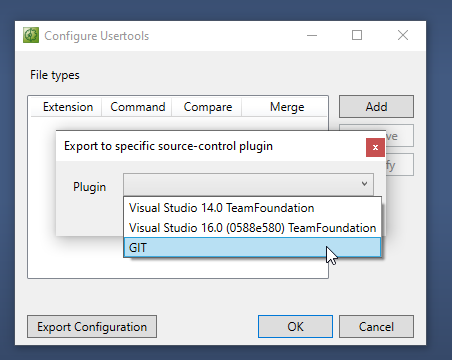Select GIT from the plugin list

point(252,247)
